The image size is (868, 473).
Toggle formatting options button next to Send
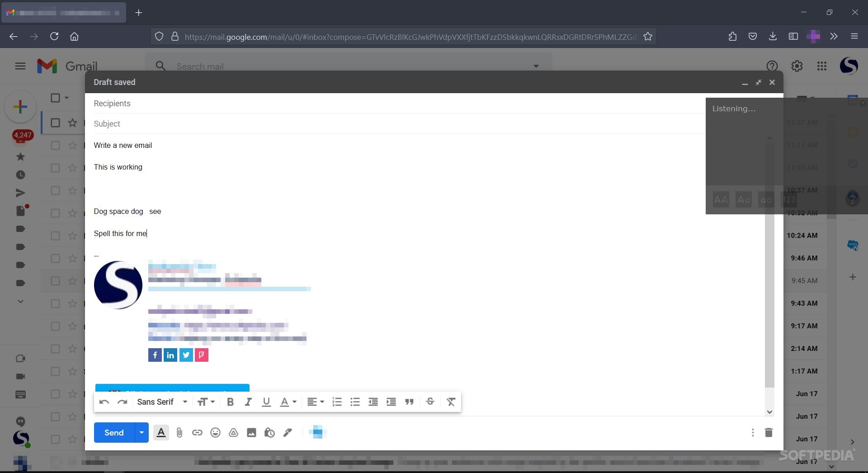(x=161, y=433)
